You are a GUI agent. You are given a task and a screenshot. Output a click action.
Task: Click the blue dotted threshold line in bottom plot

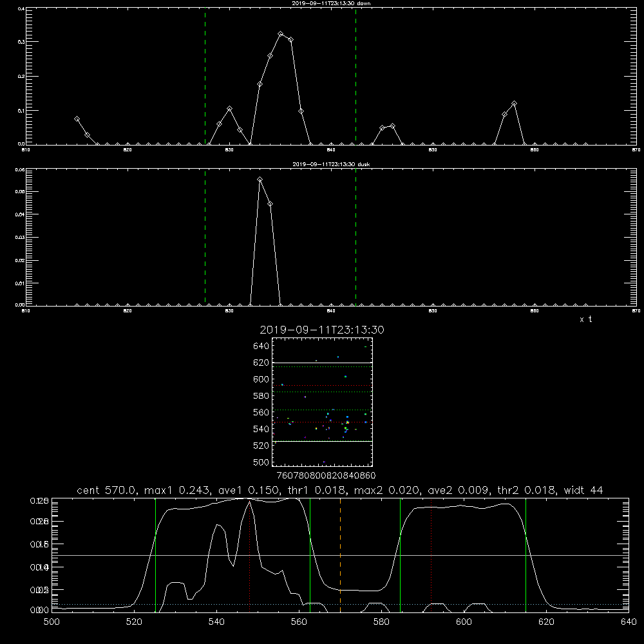(x=340, y=604)
